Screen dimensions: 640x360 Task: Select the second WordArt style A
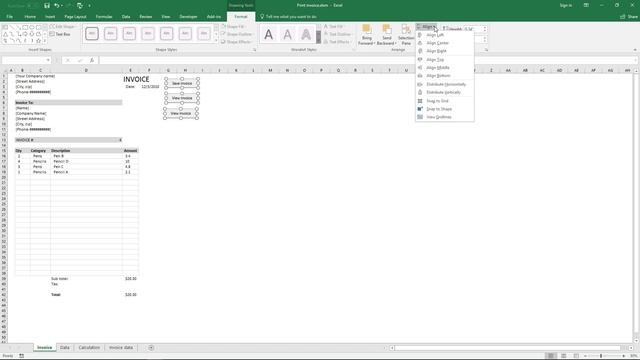tap(287, 35)
